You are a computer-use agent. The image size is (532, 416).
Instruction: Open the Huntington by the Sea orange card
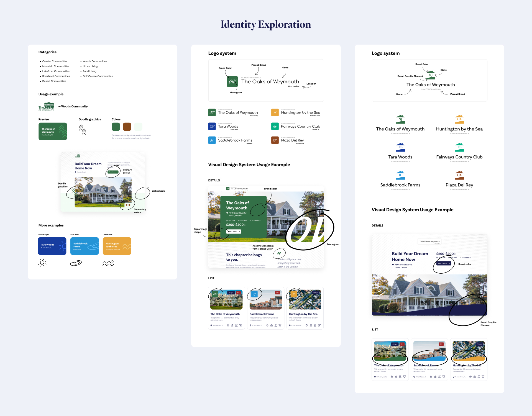coord(117,246)
